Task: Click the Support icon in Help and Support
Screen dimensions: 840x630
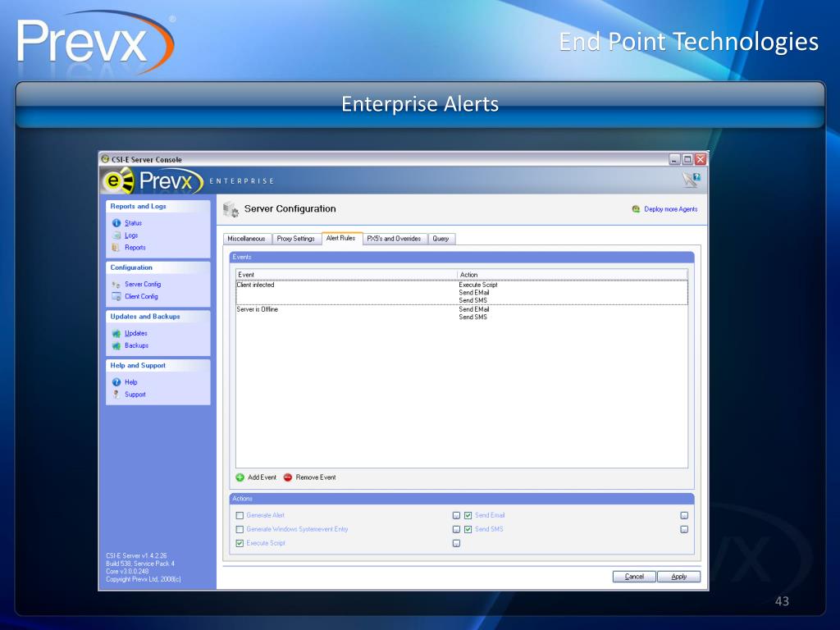Action: pos(116,395)
